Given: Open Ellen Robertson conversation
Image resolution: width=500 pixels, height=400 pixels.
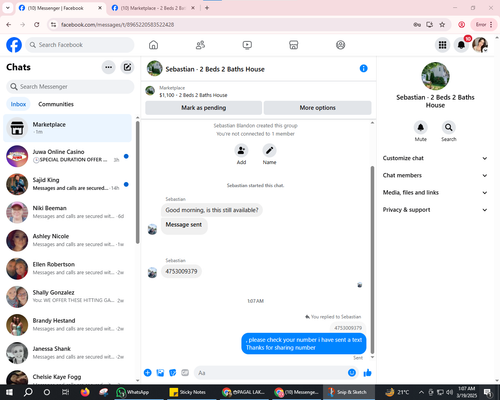Looking at the screenshot, I should pyautogui.click(x=67, y=268).
